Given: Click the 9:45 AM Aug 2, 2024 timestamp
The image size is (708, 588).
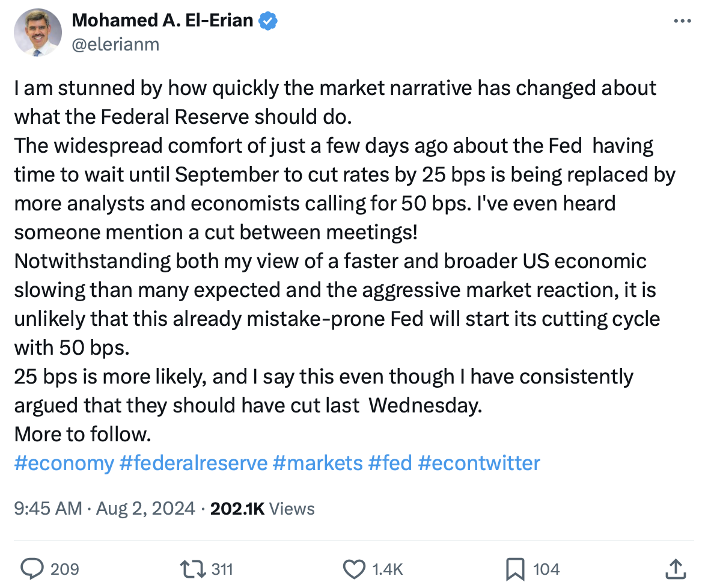Looking at the screenshot, I should 104,509.
